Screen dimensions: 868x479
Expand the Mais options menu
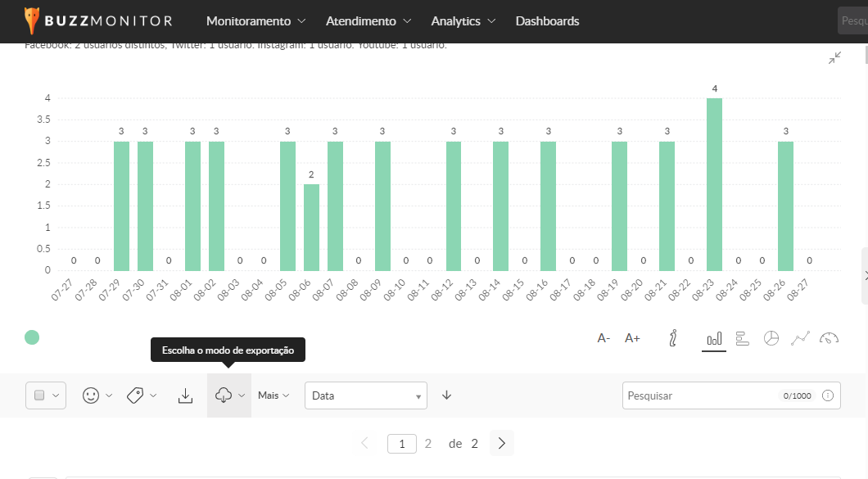coord(274,395)
